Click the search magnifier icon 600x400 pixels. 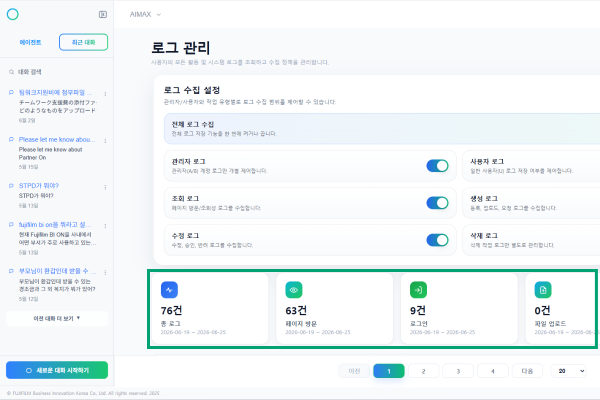(11, 72)
